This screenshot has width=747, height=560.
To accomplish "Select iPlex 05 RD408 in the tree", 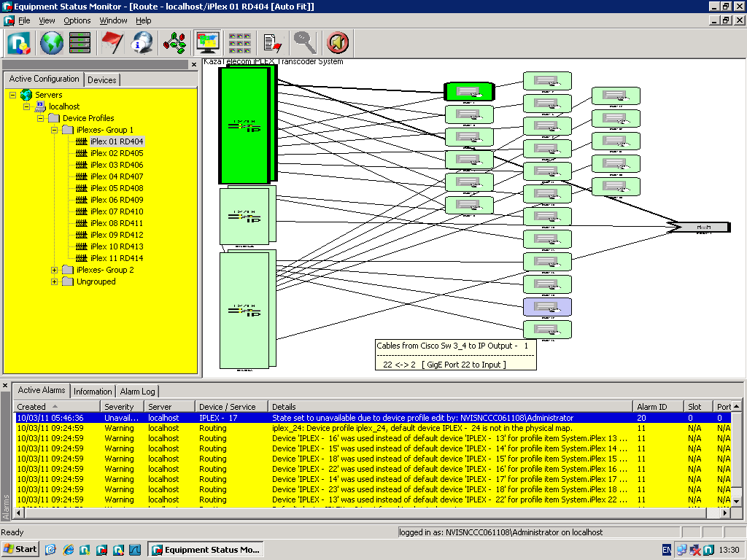I will (x=117, y=188).
